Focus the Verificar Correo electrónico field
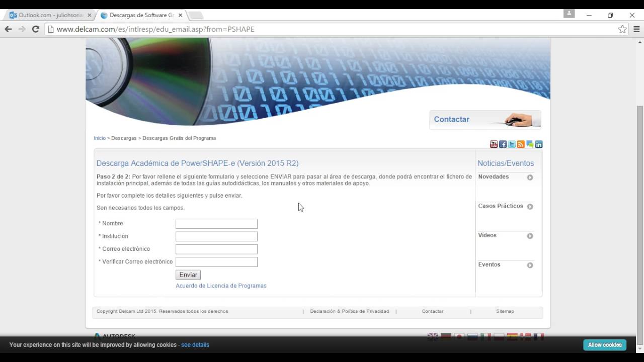This screenshot has width=644, height=362. (x=216, y=262)
